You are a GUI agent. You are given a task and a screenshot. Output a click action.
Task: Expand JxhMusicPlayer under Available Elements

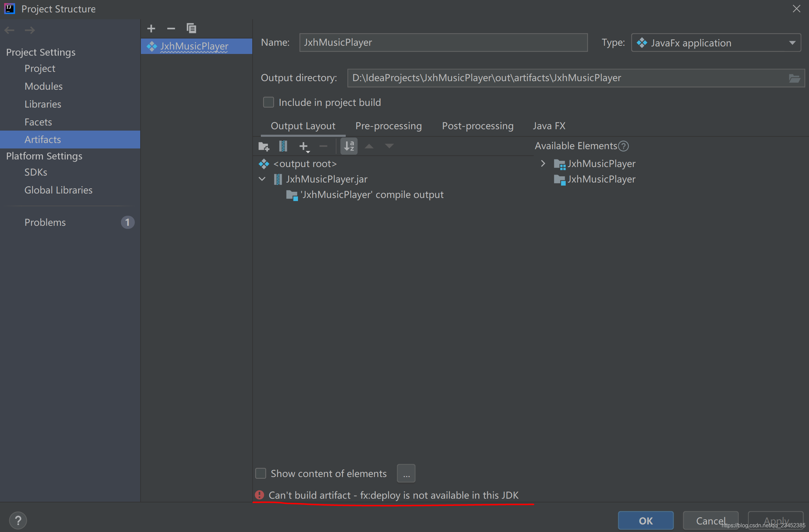[x=543, y=164]
